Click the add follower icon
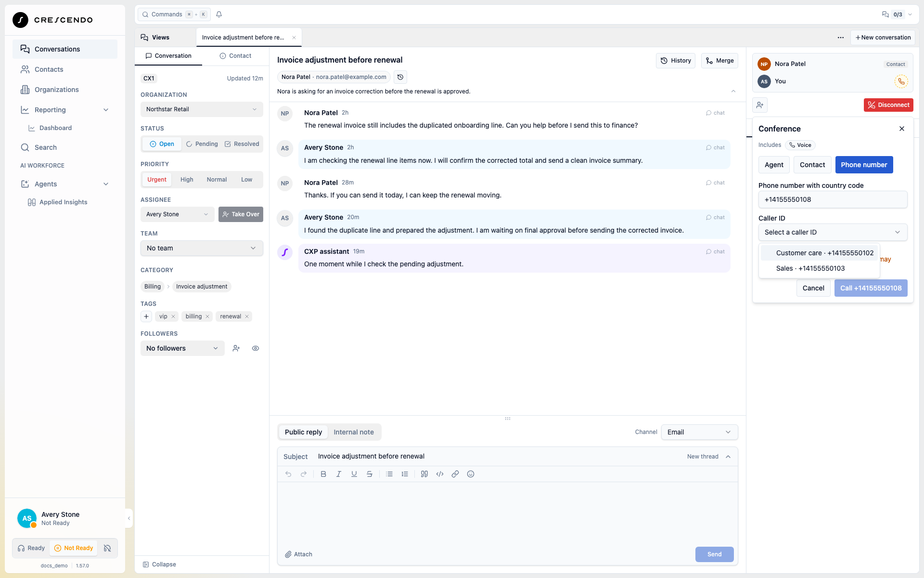This screenshot has height=578, width=924. tap(236, 348)
